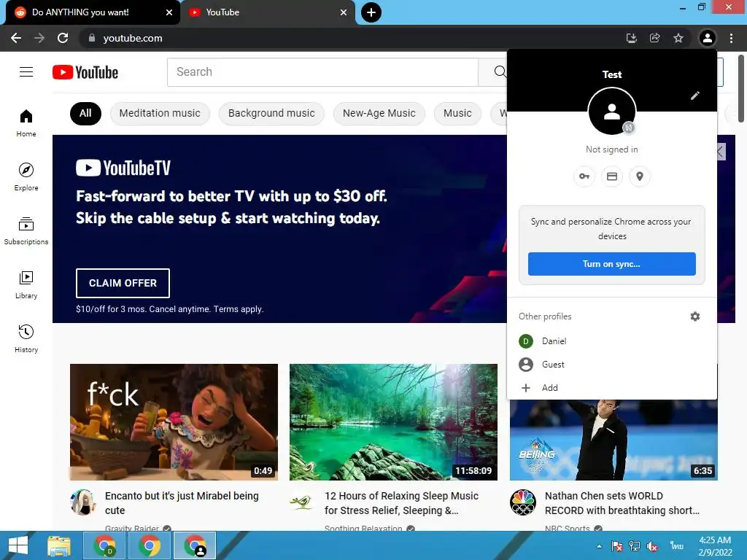The width and height of the screenshot is (747, 560).
Task: Click 12 Hours of Relaxing Sleep Music title
Action: [x=402, y=503]
